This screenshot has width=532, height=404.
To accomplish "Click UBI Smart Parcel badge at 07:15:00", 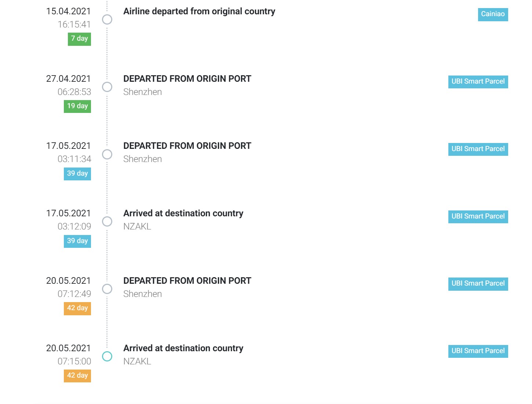I will (478, 351).
